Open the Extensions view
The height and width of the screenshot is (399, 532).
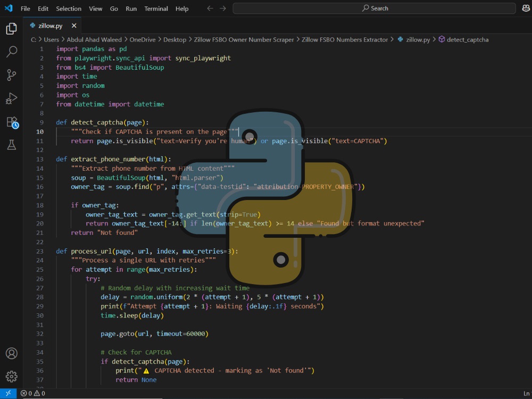tap(12, 122)
